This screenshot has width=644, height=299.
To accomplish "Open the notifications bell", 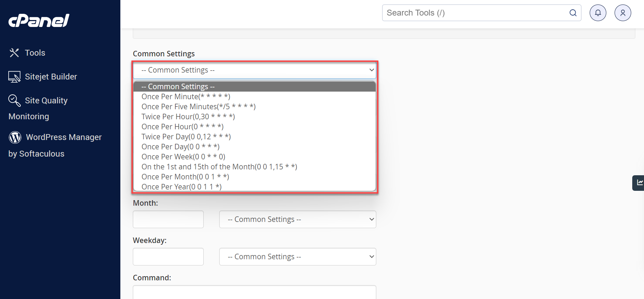I will coord(598,12).
